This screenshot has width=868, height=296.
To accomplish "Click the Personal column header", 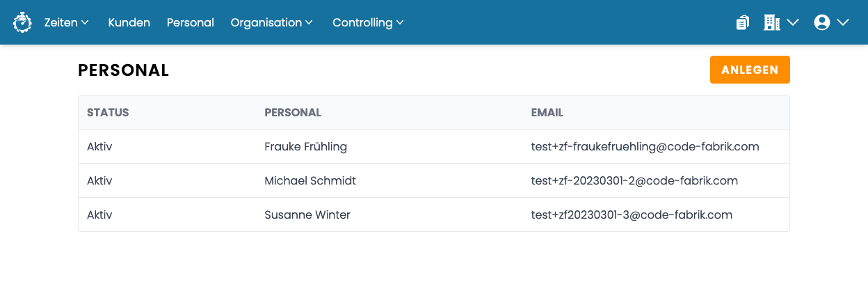I will tap(293, 112).
